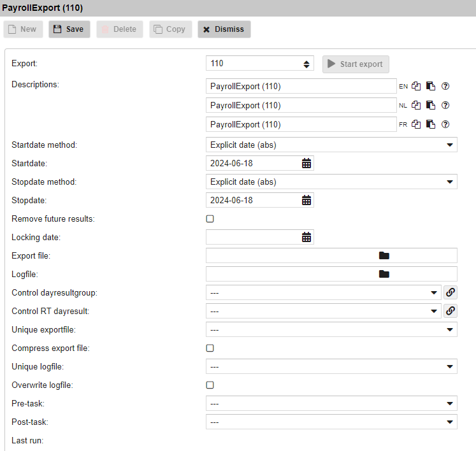Screen dimensions: 476x451
Task: Open the Startdate calendar picker
Action: (307, 164)
